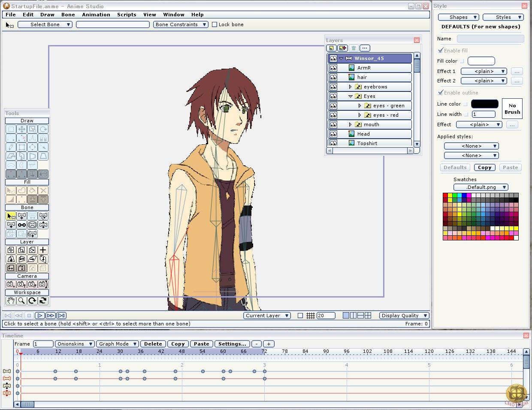Select the highlighted Select Bone tool
The width and height of the screenshot is (532, 410).
click(x=11, y=216)
